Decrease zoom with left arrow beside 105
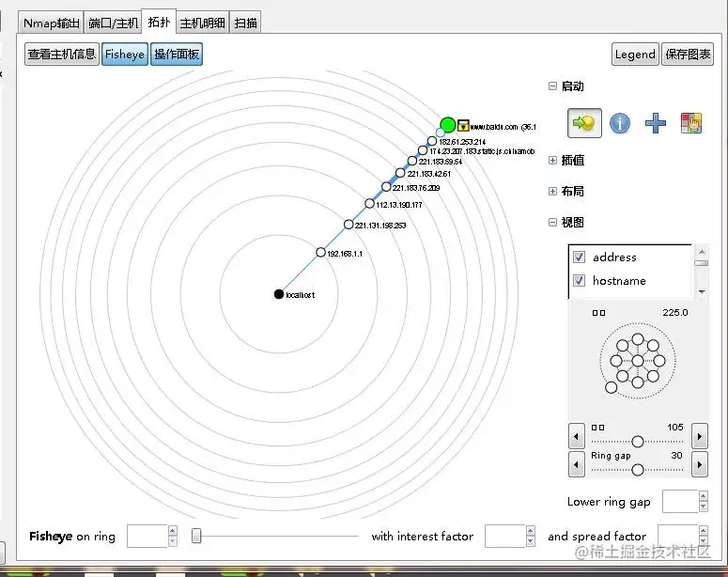This screenshot has height=577, width=728. 577,436
